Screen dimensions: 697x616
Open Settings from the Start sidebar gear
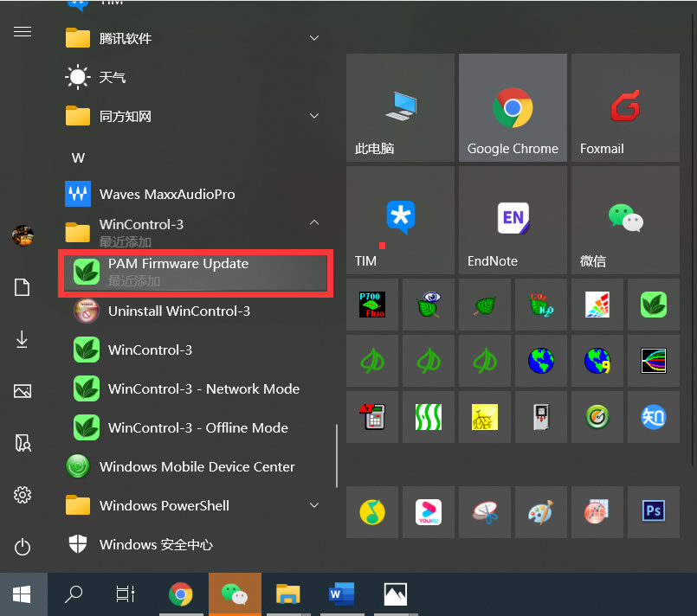pyautogui.click(x=23, y=495)
